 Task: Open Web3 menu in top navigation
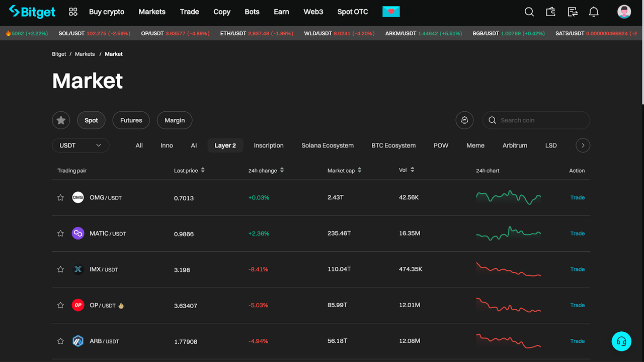pos(313,12)
